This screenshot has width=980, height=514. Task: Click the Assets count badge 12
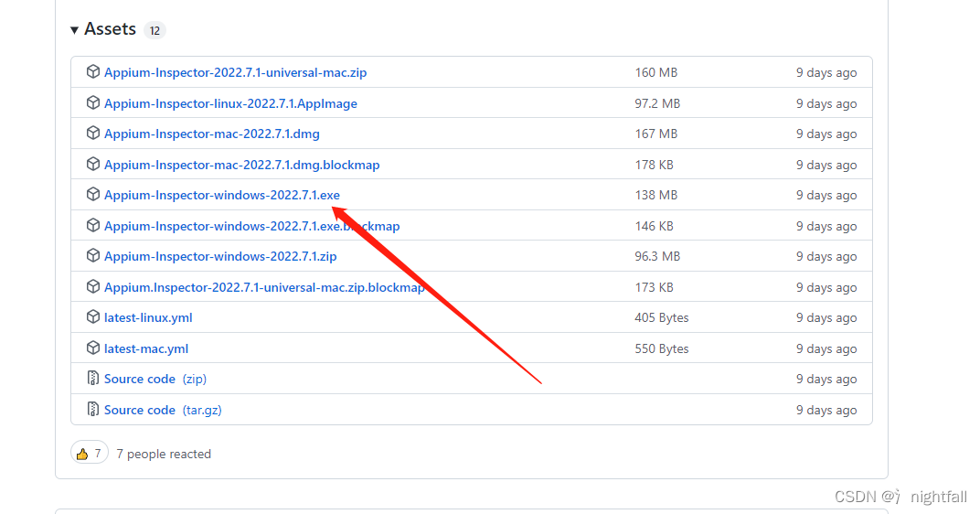[x=154, y=30]
